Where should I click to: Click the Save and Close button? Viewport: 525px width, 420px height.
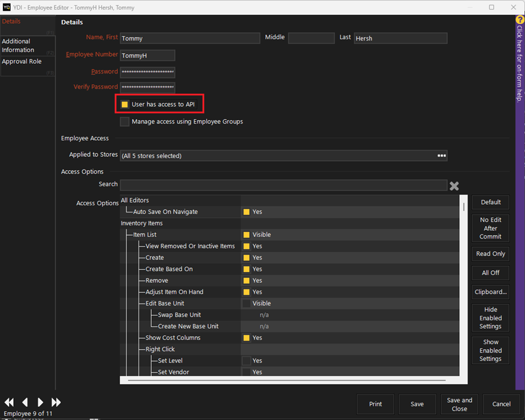coord(459,404)
